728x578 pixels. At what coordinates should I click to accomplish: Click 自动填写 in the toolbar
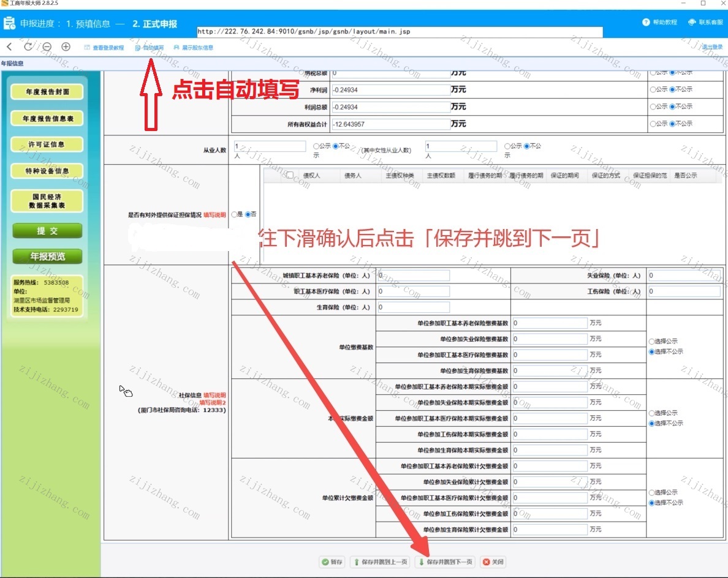[150, 47]
